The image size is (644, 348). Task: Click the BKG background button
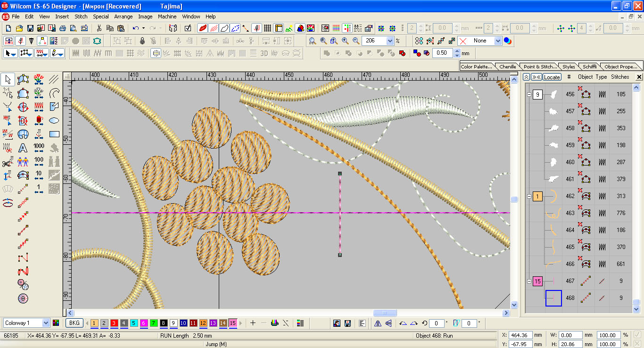(74, 323)
